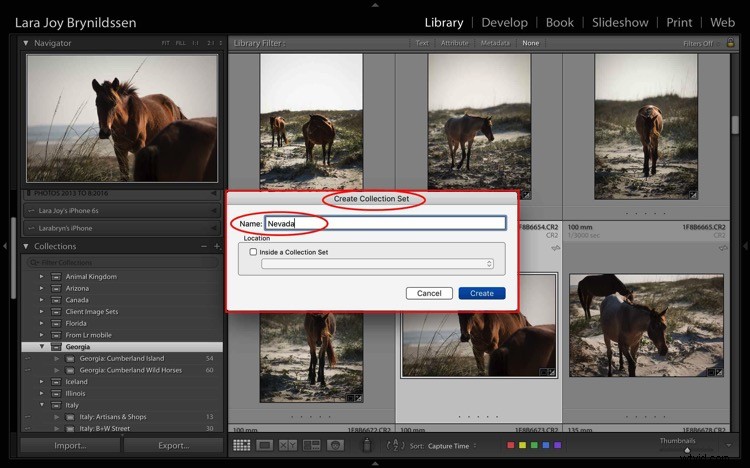750x468 pixels.
Task: Click badge icon on top-right horse thumbnail
Action: pyautogui.click(x=693, y=195)
